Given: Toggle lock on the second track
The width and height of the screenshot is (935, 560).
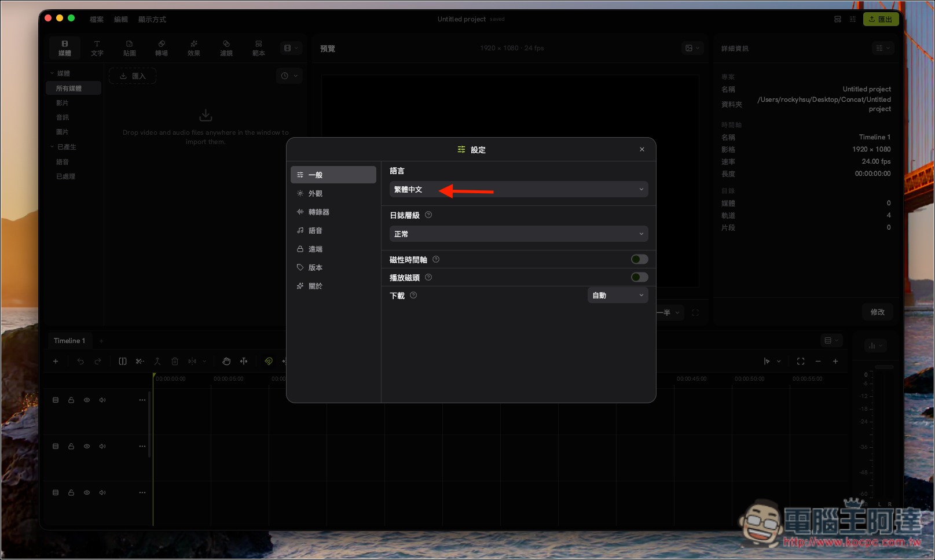Looking at the screenshot, I should 71,446.
